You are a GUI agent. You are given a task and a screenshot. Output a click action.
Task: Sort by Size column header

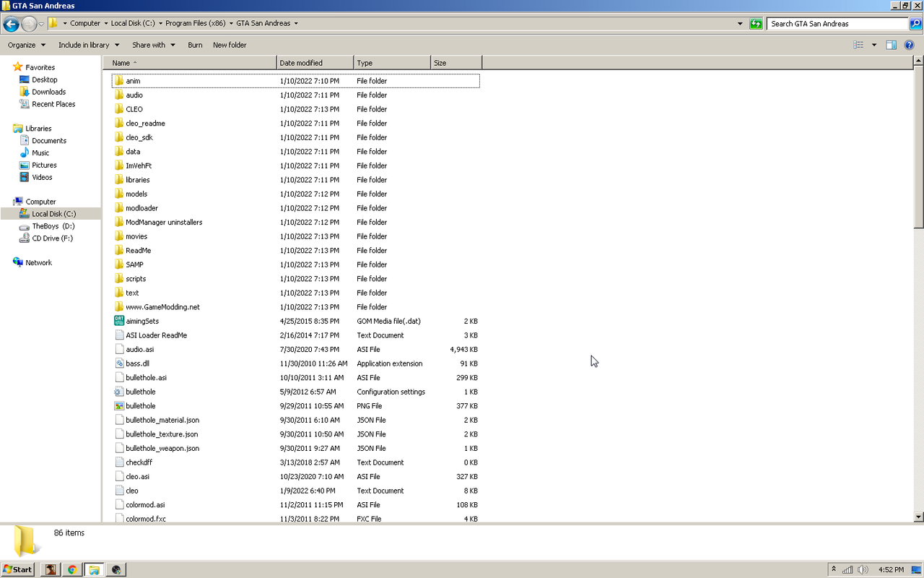pyautogui.click(x=456, y=63)
